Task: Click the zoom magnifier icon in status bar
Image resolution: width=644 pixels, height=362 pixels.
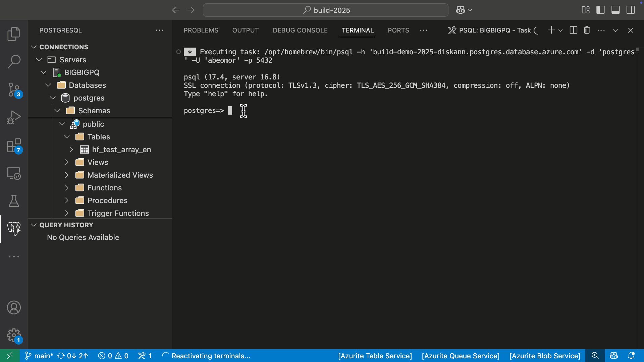Action: click(x=595, y=356)
